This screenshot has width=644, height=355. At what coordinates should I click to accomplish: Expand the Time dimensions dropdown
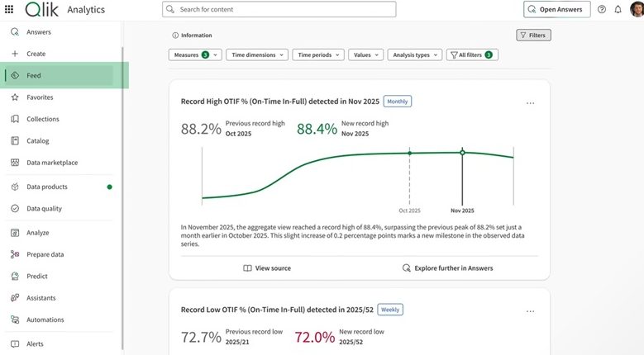coord(257,55)
